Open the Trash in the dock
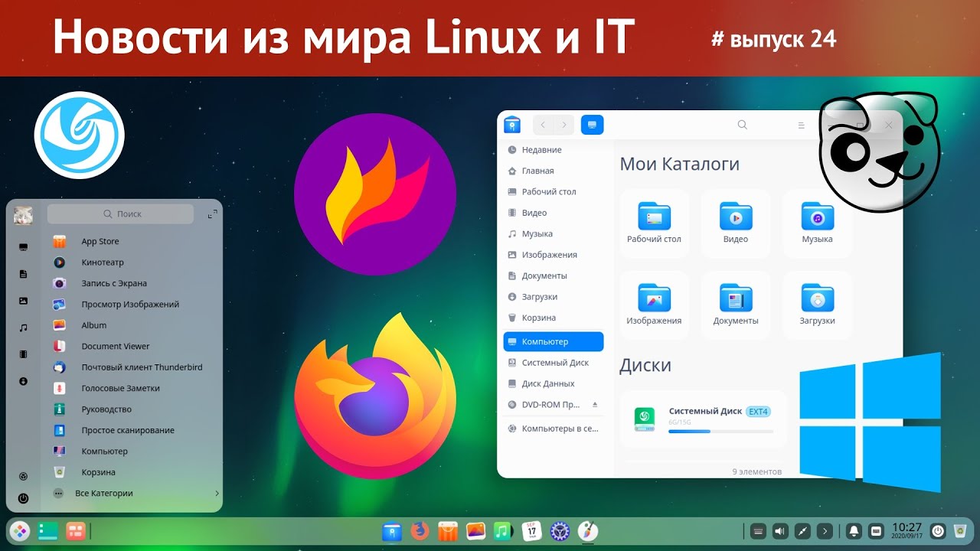The image size is (980, 551). click(x=960, y=531)
